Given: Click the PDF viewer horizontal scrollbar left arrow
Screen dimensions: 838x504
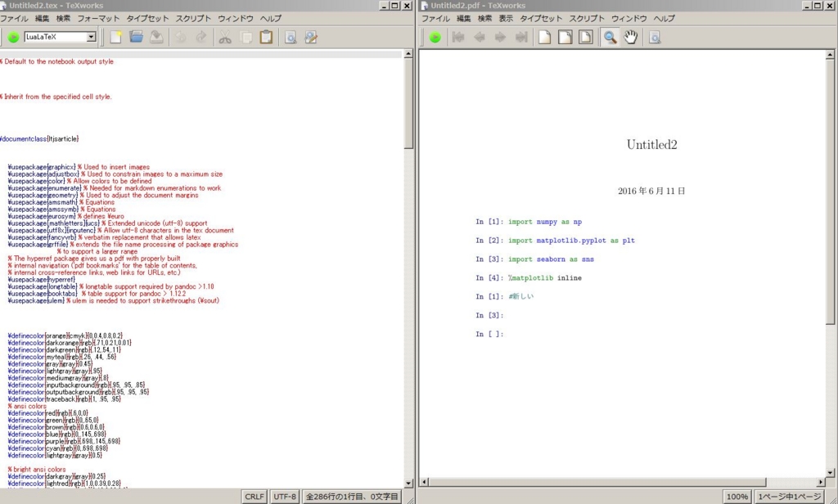Looking at the screenshot, I should 425,482.
